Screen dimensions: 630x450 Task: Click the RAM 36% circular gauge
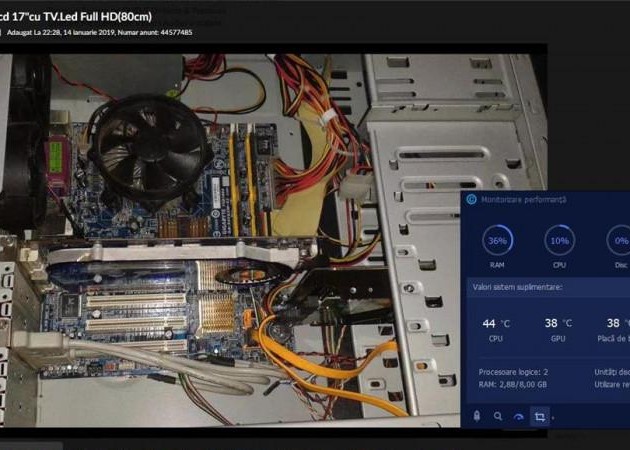497,241
